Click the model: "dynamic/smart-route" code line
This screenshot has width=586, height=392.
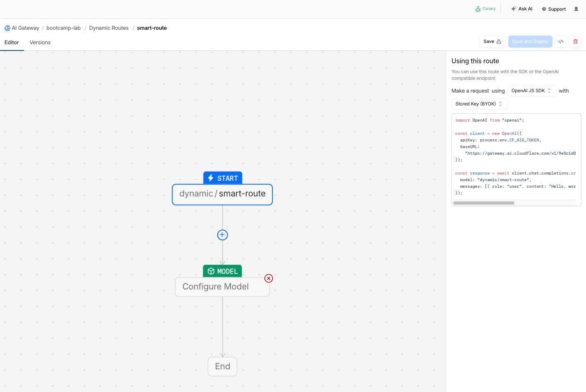click(x=495, y=180)
